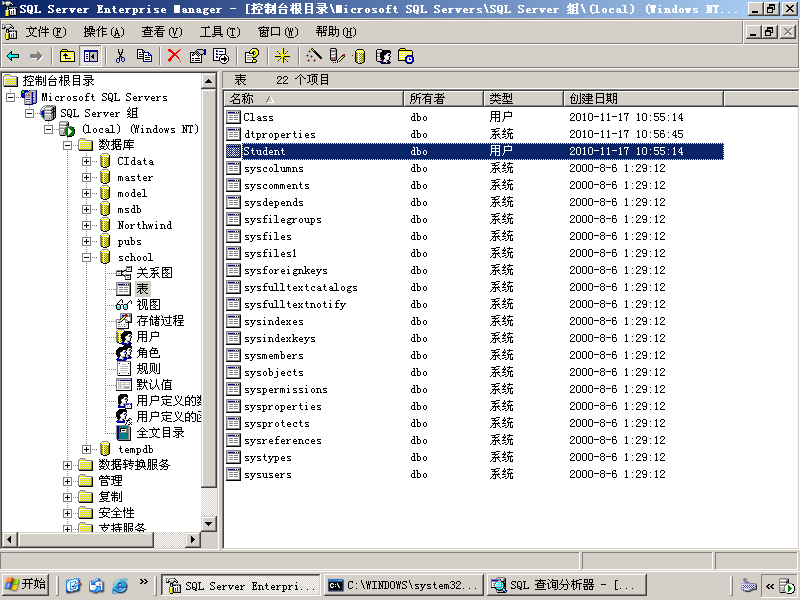The height and width of the screenshot is (600, 800).
Task: Expand the master database
Action: click(x=87, y=178)
